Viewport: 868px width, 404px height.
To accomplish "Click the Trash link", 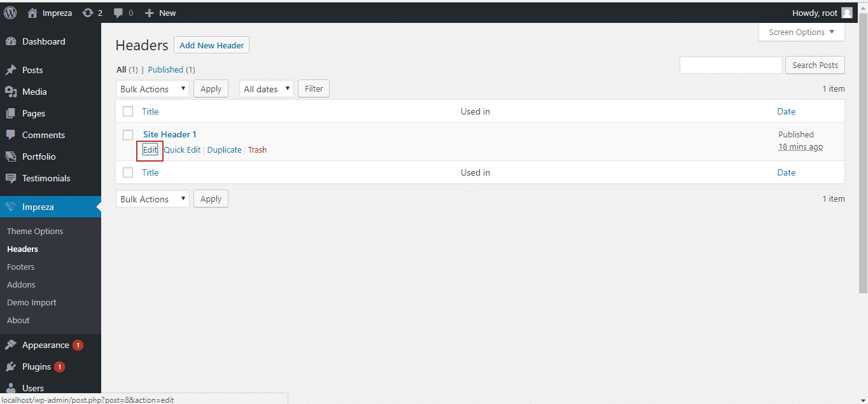I will click(x=257, y=150).
